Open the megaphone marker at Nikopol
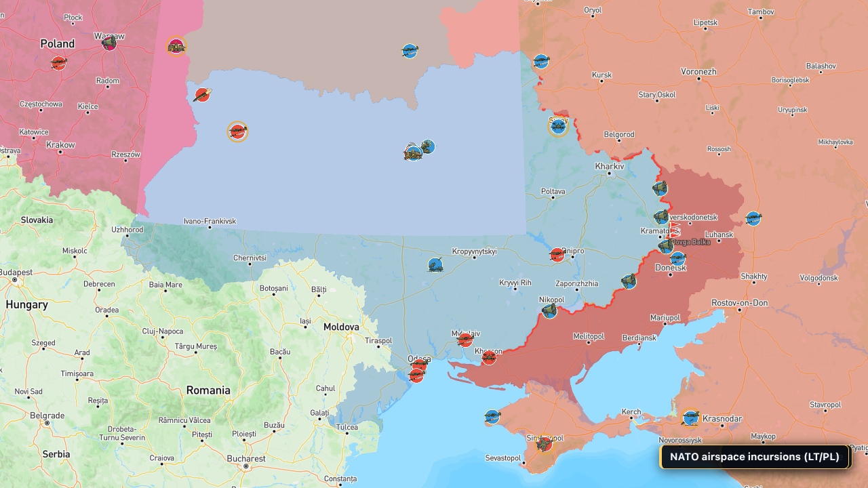Image resolution: width=868 pixels, height=488 pixels. [549, 311]
